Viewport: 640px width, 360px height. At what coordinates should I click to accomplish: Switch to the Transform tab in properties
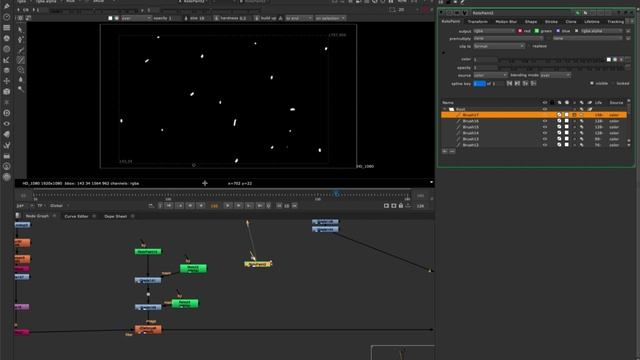click(478, 22)
